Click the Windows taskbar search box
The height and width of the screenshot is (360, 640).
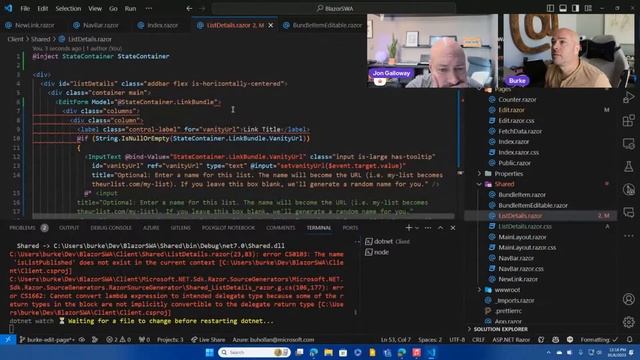pos(254,352)
